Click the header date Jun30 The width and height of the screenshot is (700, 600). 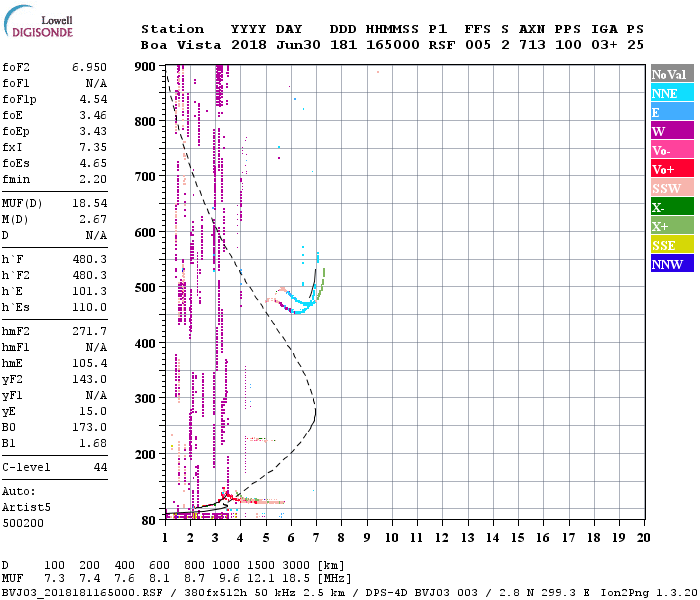pos(298,45)
